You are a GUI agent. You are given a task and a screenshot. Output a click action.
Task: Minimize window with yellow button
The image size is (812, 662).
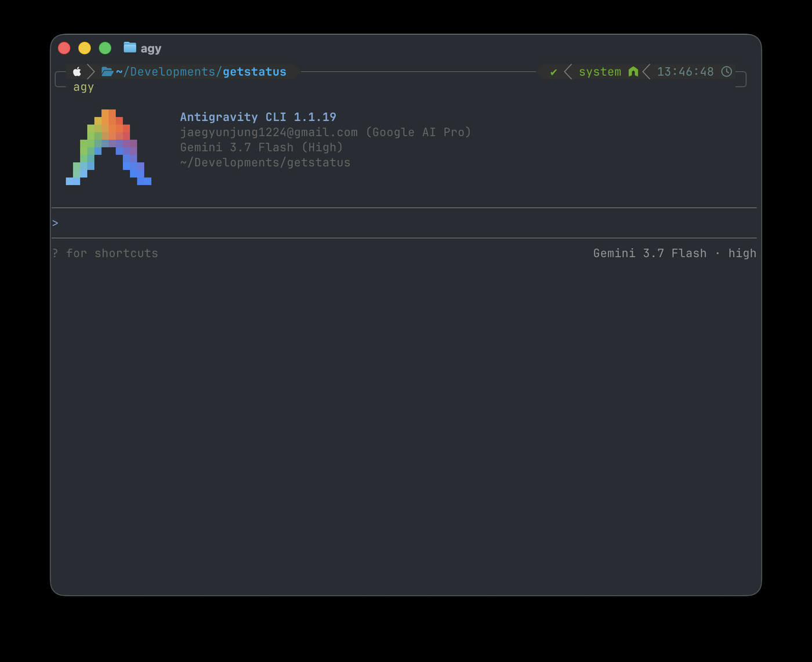tap(85, 48)
